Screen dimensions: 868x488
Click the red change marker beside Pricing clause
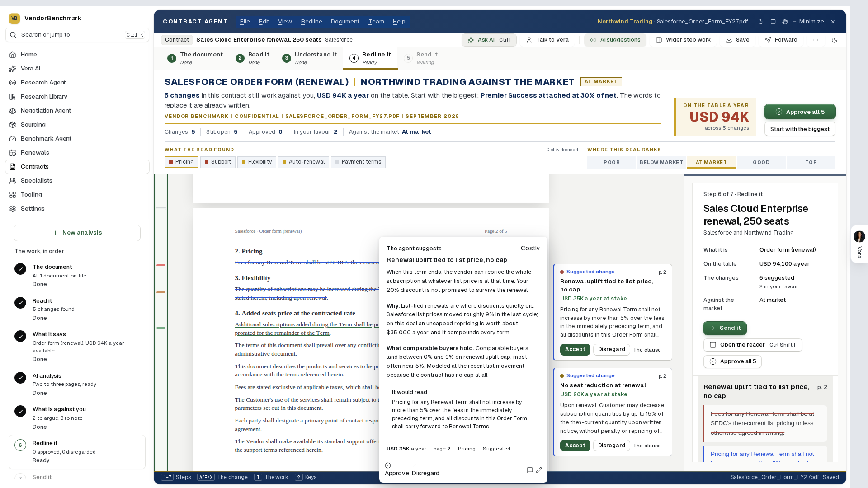pyautogui.click(x=161, y=265)
